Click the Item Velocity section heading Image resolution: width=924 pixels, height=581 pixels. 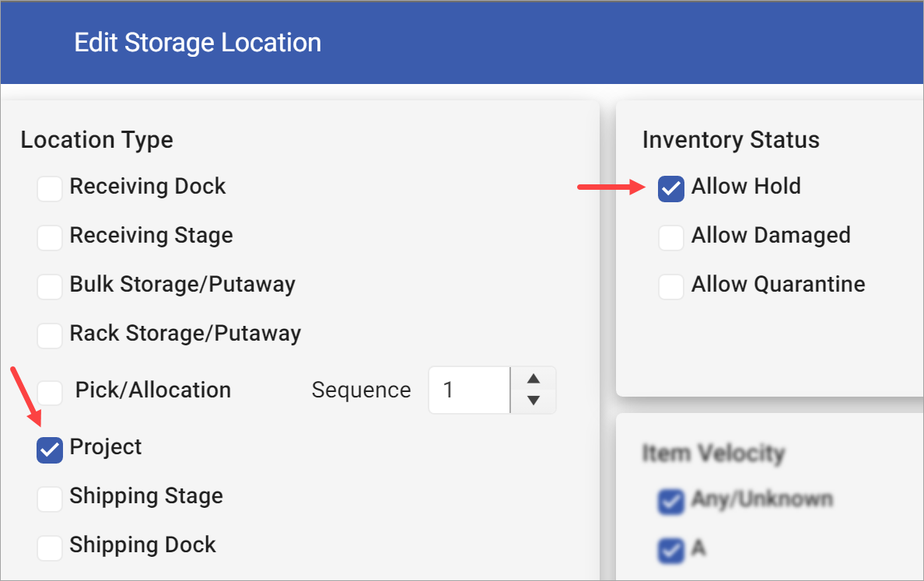click(712, 453)
